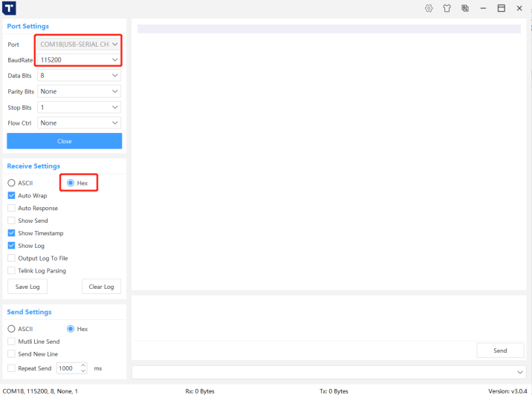The image size is (532, 395).
Task: Click the COM18, 115200, 8, None, 1 status text
Action: click(40, 391)
